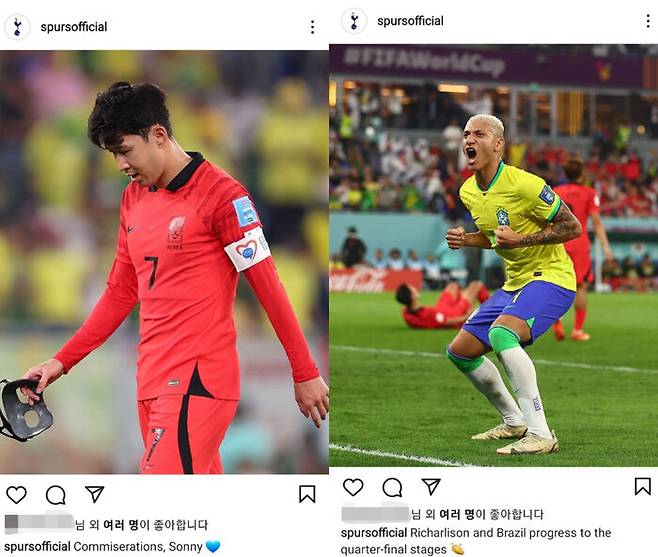Open comments on the Richarlison post
The width and height of the screenshot is (658, 557).
(x=392, y=487)
